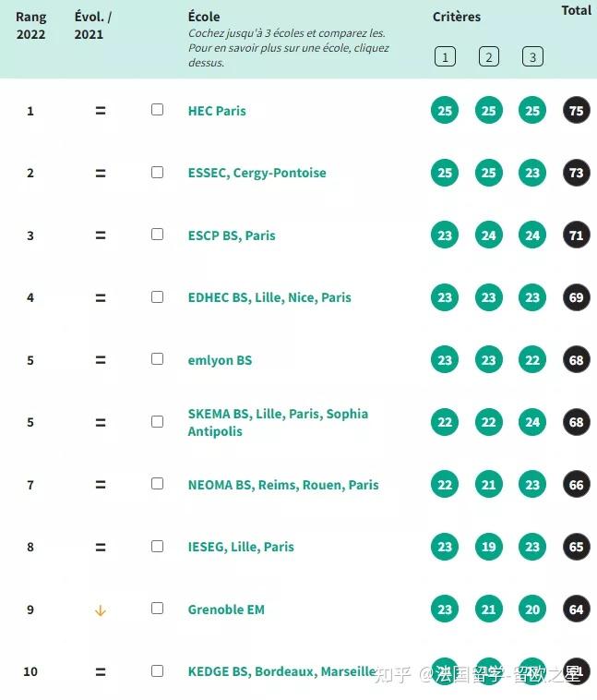The image size is (597, 700).
Task: Click ESCP BS total score 71 badge
Action: point(577,235)
